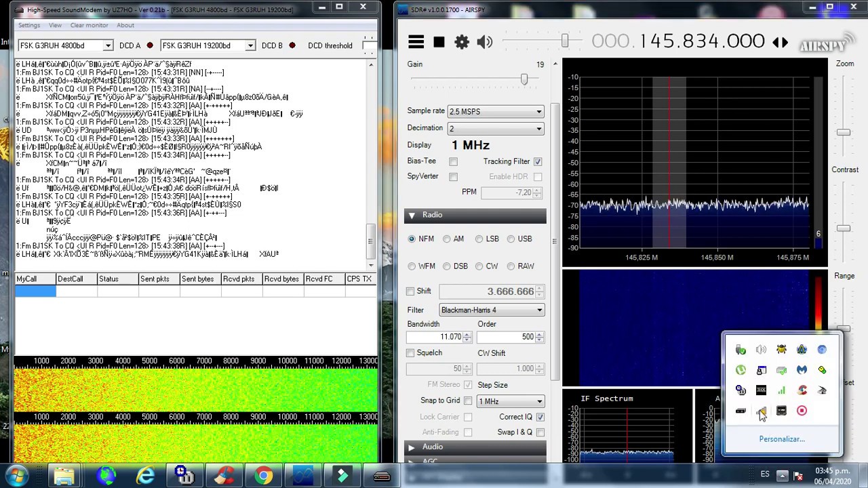The image size is (868, 488).
Task: Toggle the Tracking Filter checkbox
Action: click(538, 161)
